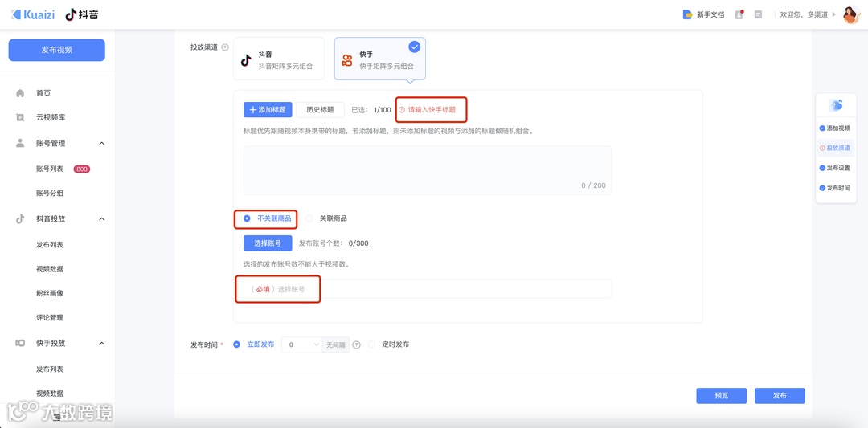Click the 快手投放 camera icon in sidebar
The width and height of the screenshot is (868, 428).
click(x=20, y=343)
